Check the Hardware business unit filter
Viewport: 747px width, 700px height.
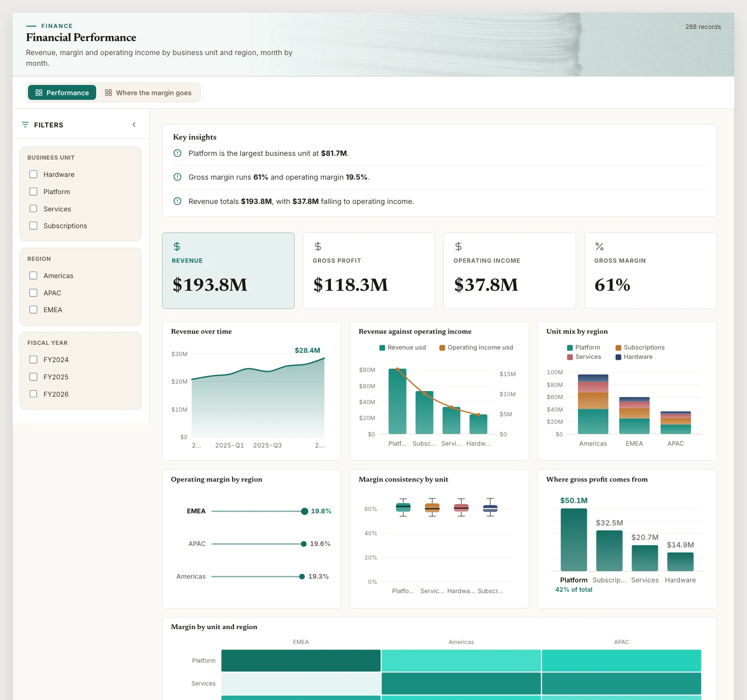[x=33, y=174]
